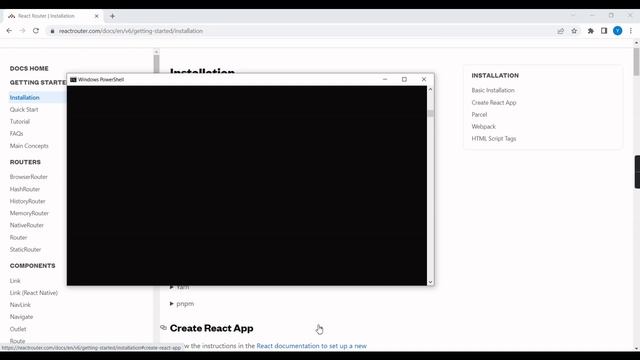
Task: Open Navigate component docs
Action: coord(21,317)
